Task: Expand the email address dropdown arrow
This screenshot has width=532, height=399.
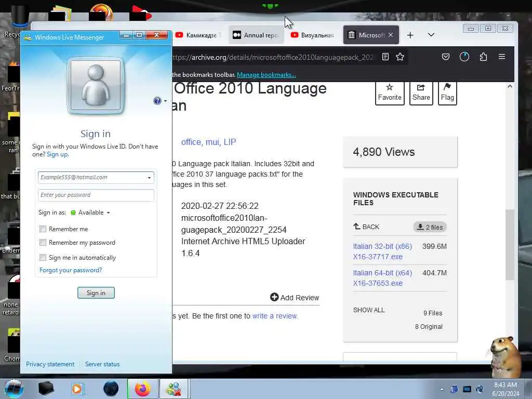Action: pos(149,178)
